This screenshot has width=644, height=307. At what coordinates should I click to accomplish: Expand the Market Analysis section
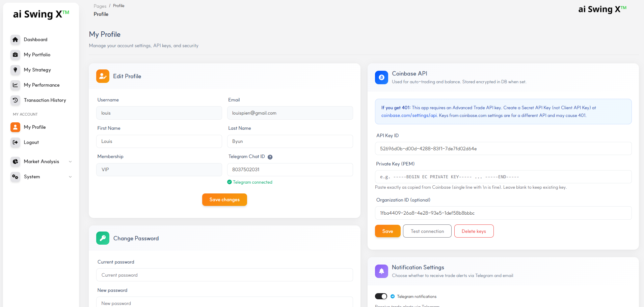point(70,161)
